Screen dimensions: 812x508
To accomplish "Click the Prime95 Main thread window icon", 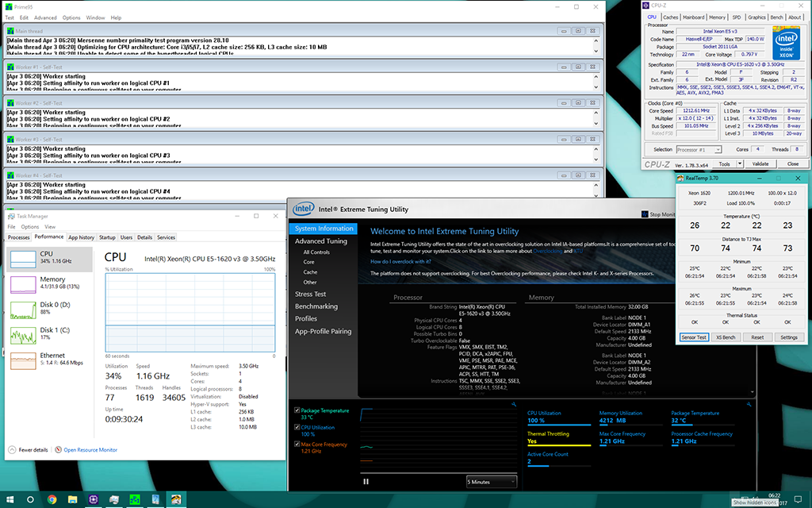I will click(10, 31).
